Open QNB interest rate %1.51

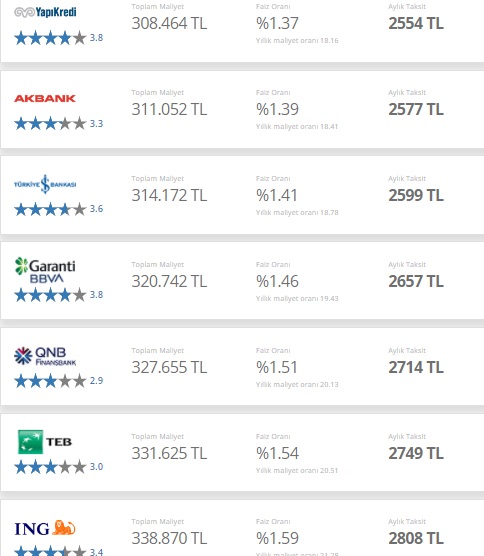tap(277, 367)
